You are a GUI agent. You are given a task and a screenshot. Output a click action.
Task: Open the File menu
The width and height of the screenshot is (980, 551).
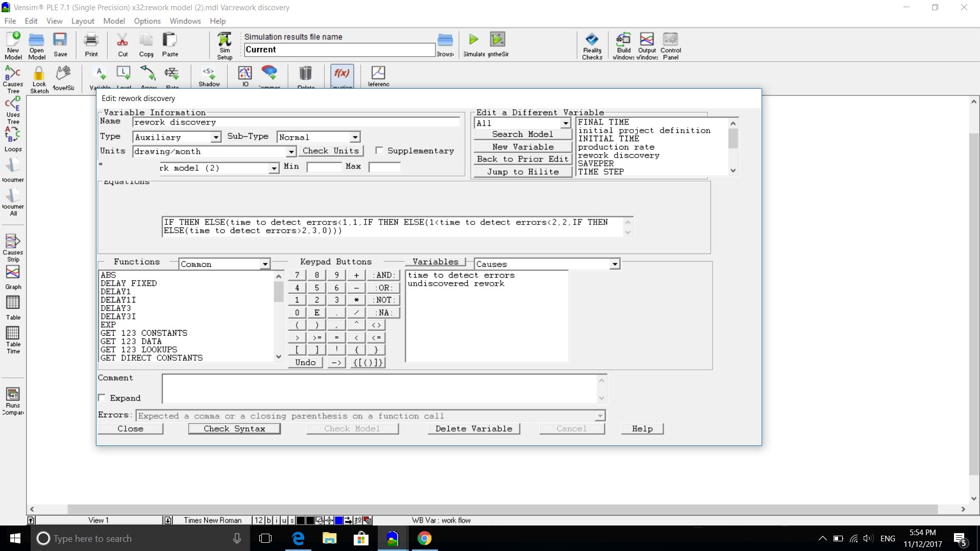[x=10, y=21]
